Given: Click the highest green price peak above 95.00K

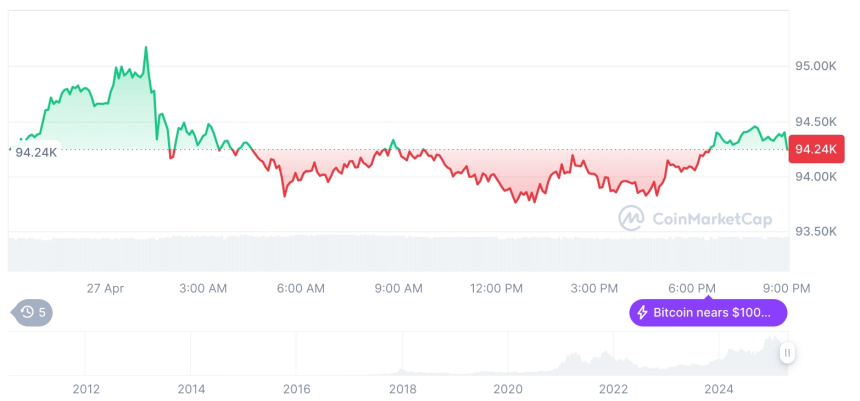Looking at the screenshot, I should [146, 48].
